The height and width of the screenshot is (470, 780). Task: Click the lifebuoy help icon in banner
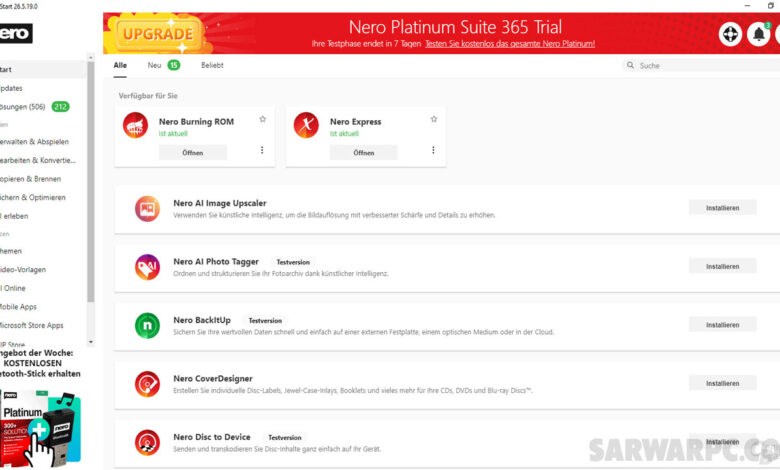[730, 34]
